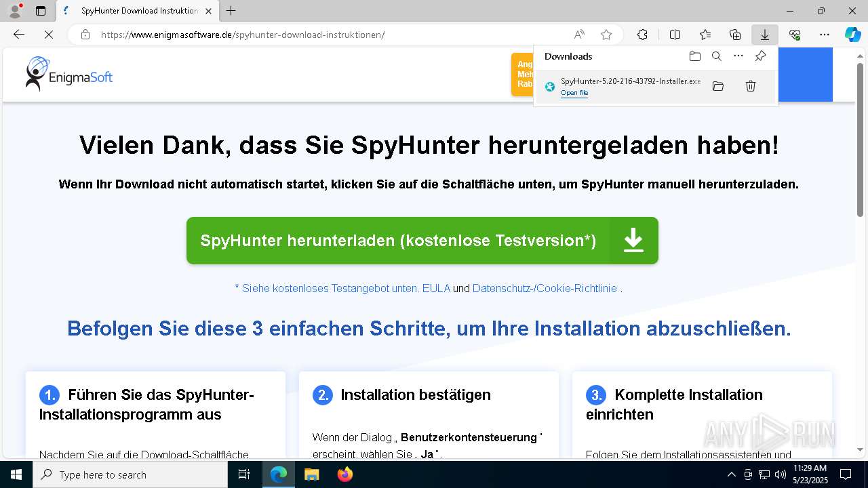
Task: Open volume control in system tray
Action: pos(780,474)
